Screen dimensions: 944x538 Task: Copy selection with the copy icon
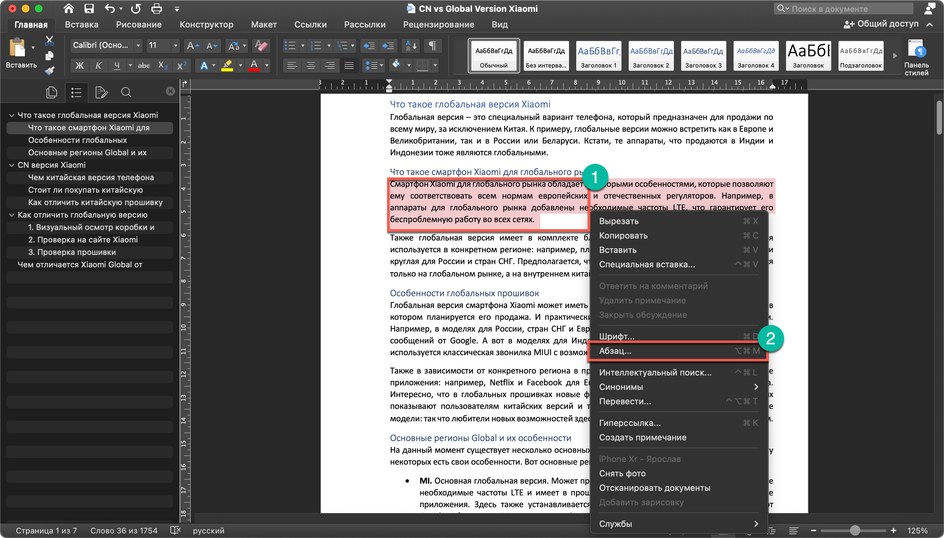click(x=49, y=55)
